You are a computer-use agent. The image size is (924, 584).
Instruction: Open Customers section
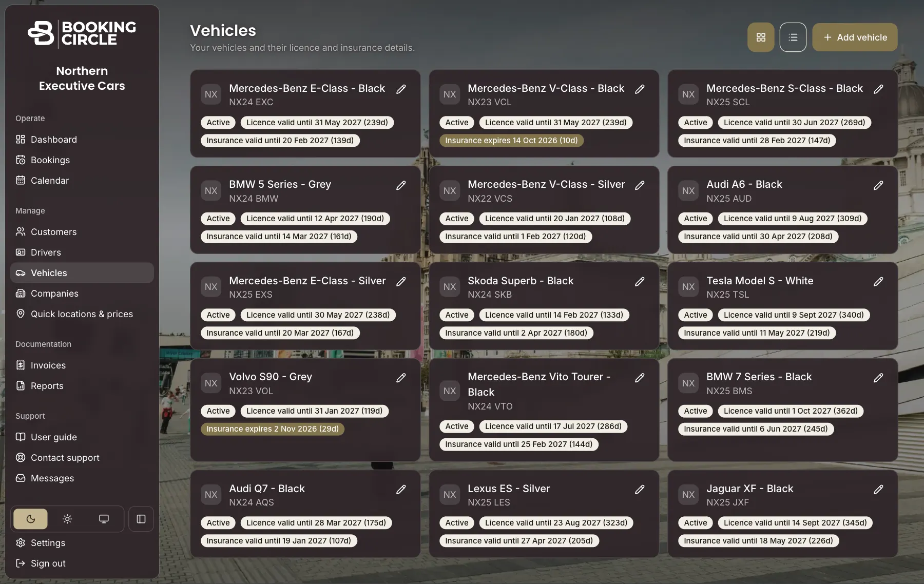tap(82, 232)
